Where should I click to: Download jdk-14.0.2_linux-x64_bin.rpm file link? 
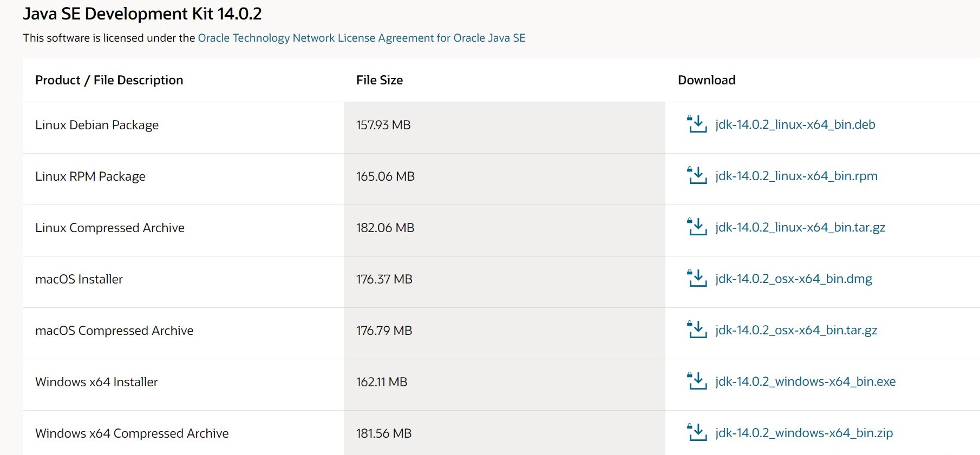point(796,176)
